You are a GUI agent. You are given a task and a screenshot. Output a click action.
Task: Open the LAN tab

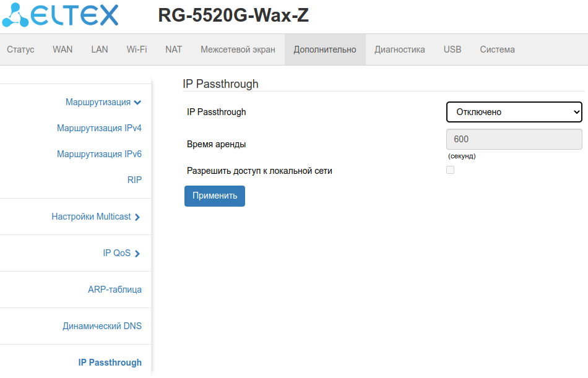[x=100, y=49]
